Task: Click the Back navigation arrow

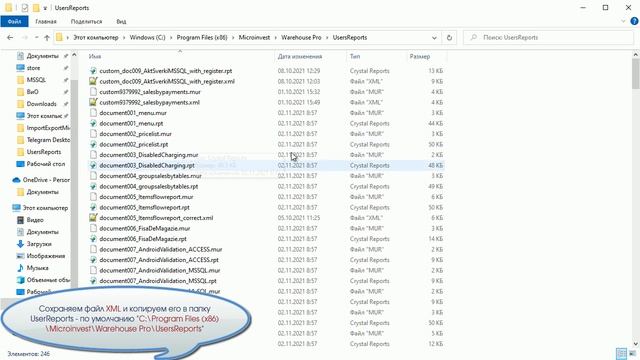Action: 10,38
